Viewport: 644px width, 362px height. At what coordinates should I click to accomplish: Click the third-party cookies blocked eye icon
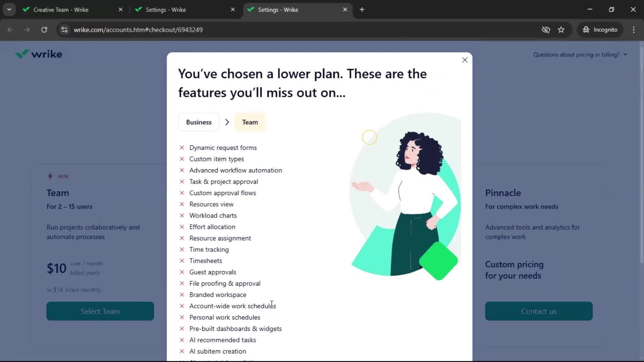click(x=546, y=29)
